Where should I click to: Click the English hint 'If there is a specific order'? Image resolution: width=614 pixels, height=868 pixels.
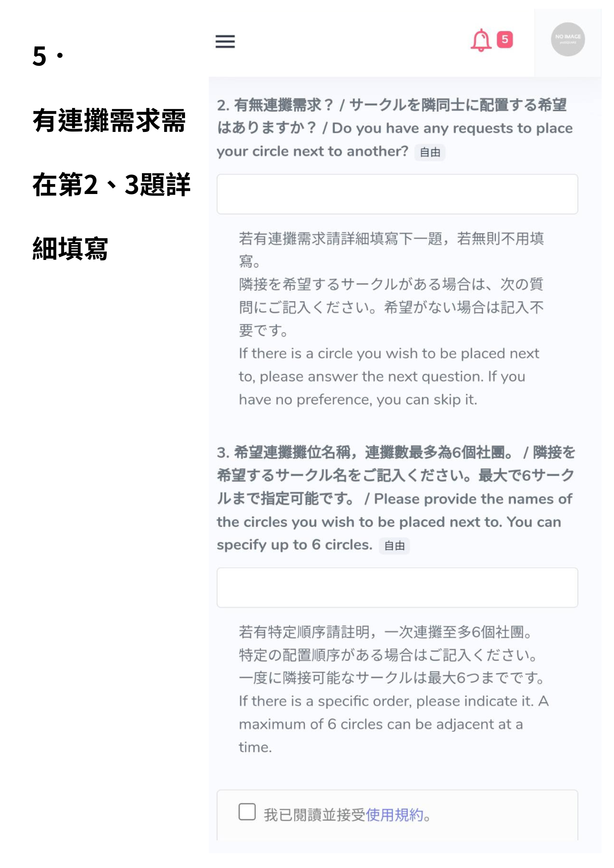click(393, 724)
